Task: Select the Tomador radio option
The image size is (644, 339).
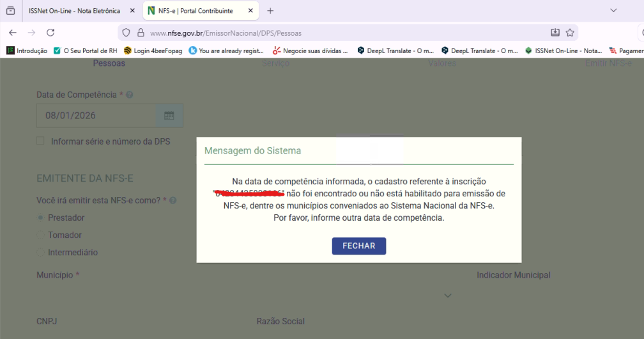Action: (x=41, y=235)
